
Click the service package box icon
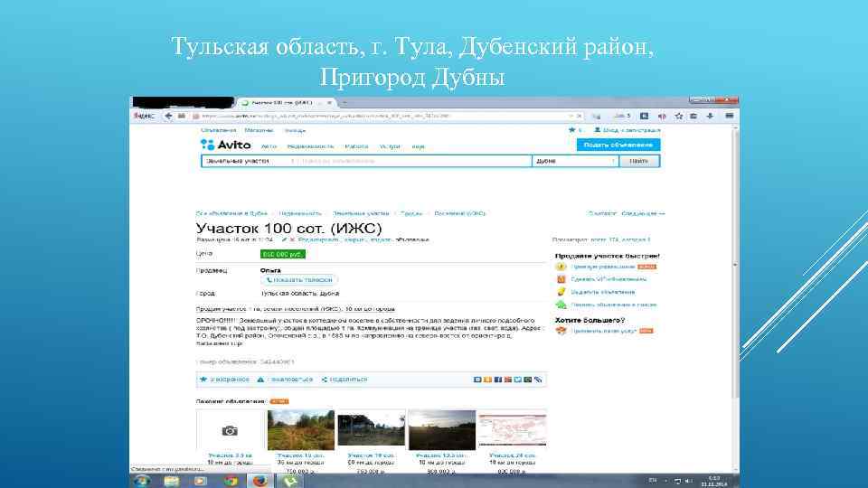[x=561, y=331]
